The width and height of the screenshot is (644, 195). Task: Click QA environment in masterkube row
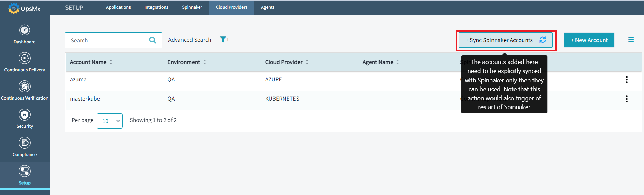(x=171, y=99)
